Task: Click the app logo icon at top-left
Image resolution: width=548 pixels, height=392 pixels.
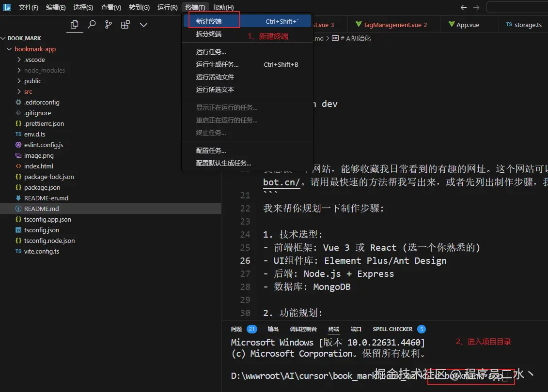Action: point(7,7)
